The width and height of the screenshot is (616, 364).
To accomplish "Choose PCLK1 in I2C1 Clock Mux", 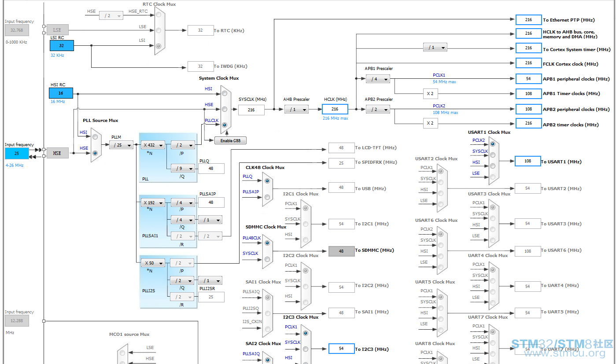I will click(305, 208).
